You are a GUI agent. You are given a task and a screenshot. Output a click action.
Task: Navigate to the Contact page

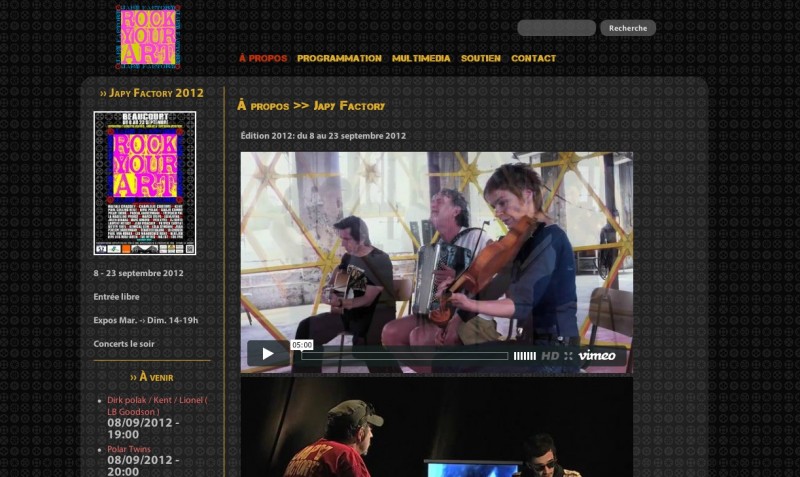(533, 58)
